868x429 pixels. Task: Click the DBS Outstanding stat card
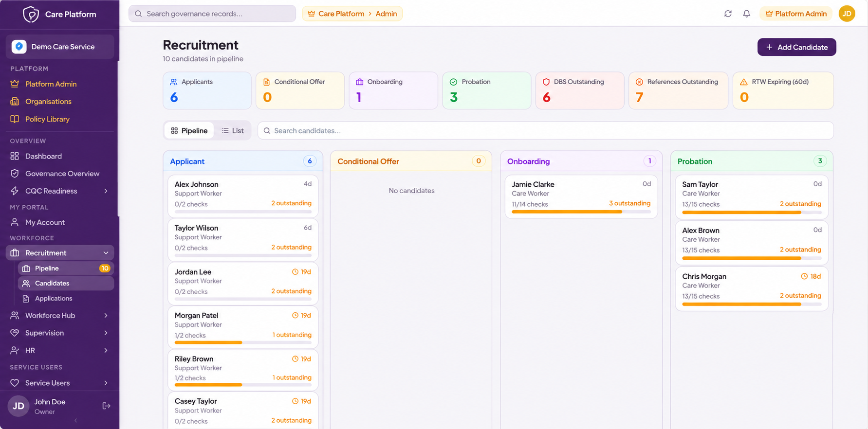click(580, 90)
